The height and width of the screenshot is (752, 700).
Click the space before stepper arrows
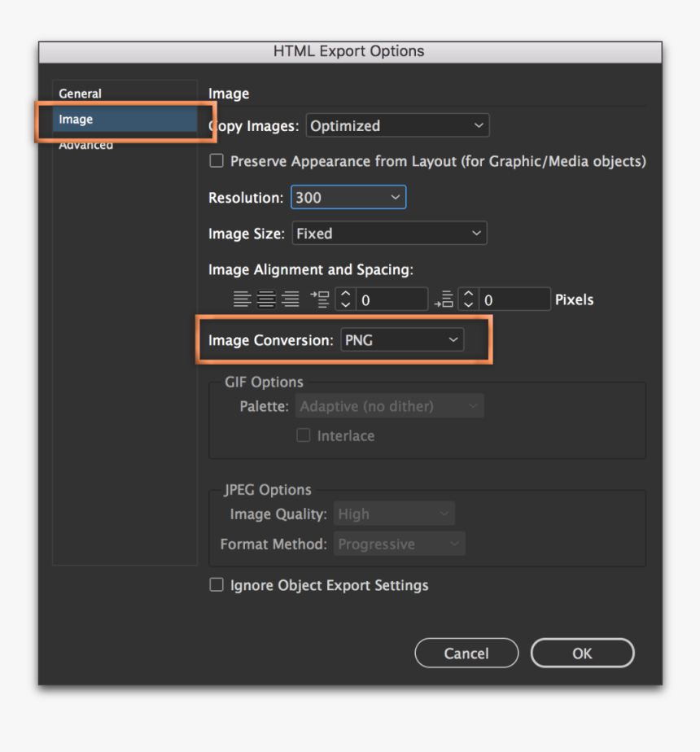pos(345,299)
